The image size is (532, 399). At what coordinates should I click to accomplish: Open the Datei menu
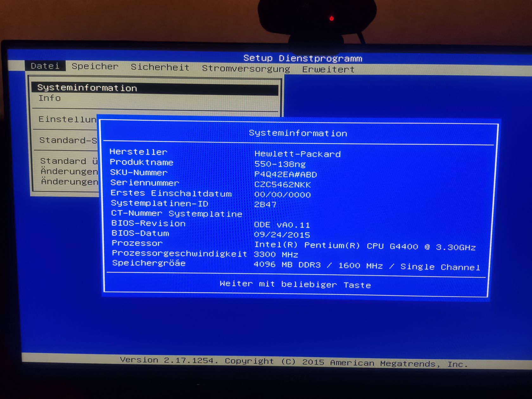coord(45,66)
